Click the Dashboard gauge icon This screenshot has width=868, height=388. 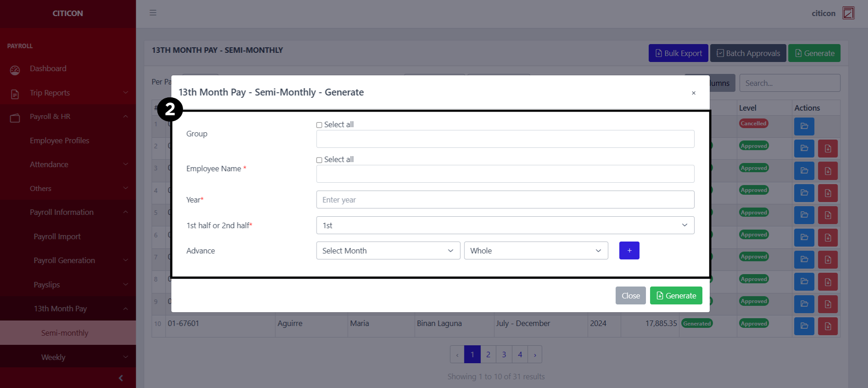pyautogui.click(x=15, y=70)
